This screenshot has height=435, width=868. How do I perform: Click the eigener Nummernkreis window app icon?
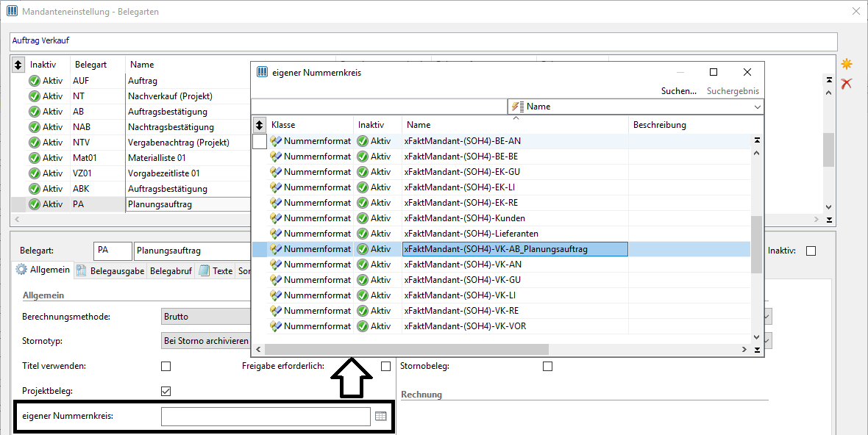pyautogui.click(x=263, y=73)
